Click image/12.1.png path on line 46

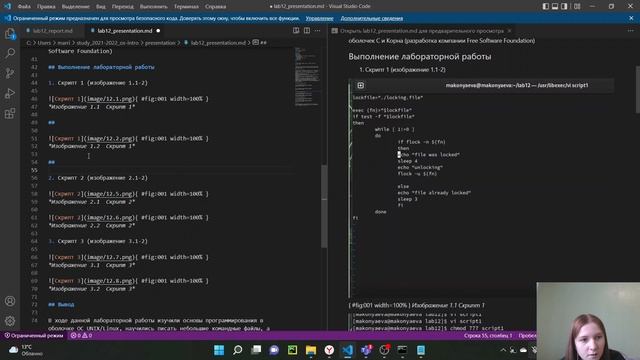pyautogui.click(x=109, y=99)
